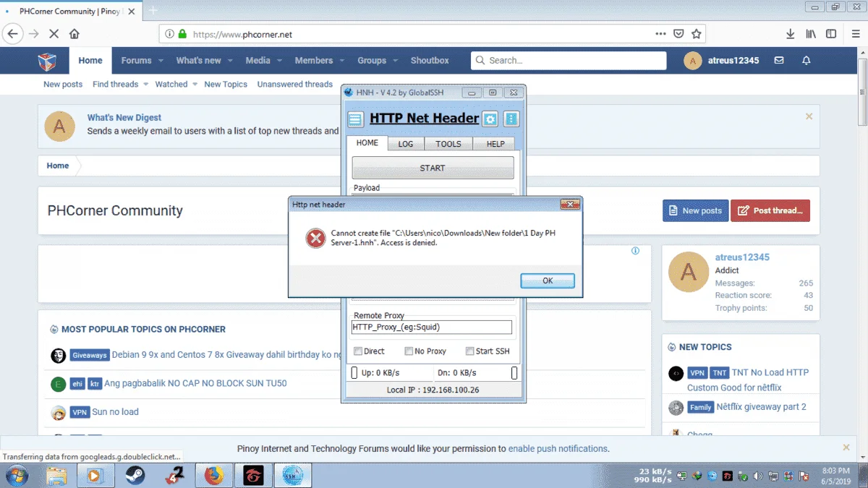
Task: Open Firefox downloads arrow icon
Action: click(x=791, y=34)
